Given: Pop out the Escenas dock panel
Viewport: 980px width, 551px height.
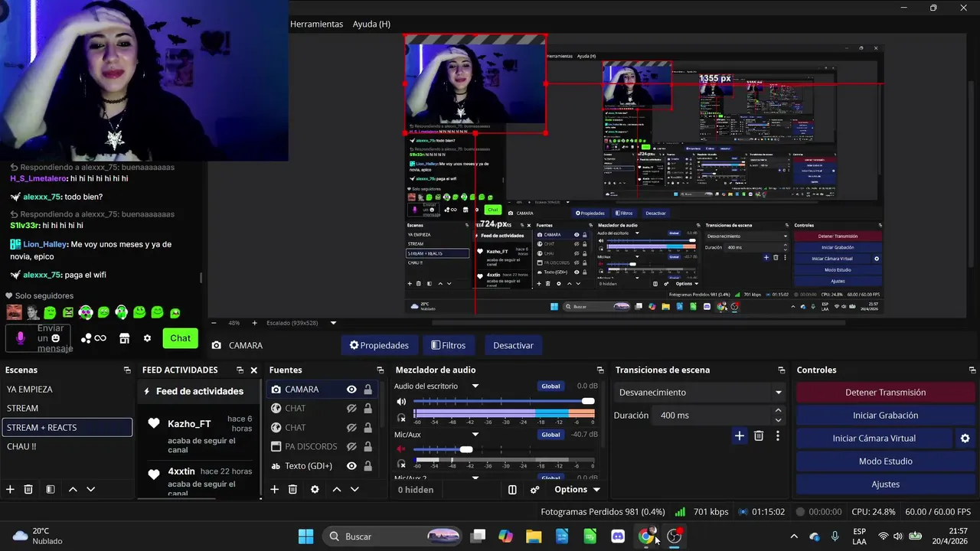Looking at the screenshot, I should [127, 370].
